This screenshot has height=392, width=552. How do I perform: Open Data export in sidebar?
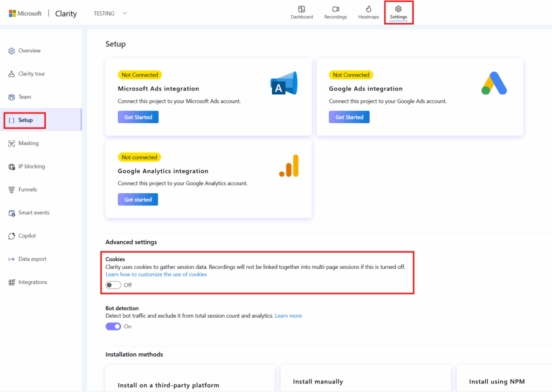pyautogui.click(x=32, y=259)
